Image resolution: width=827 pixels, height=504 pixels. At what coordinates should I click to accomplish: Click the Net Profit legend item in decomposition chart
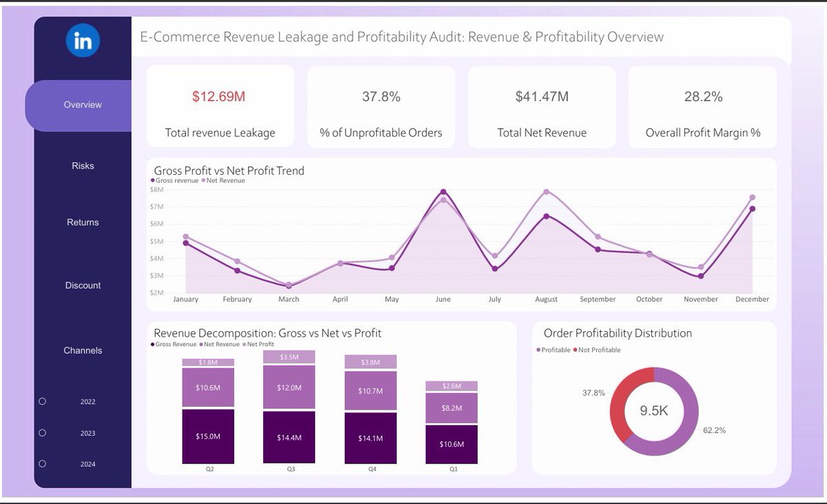pyautogui.click(x=259, y=344)
